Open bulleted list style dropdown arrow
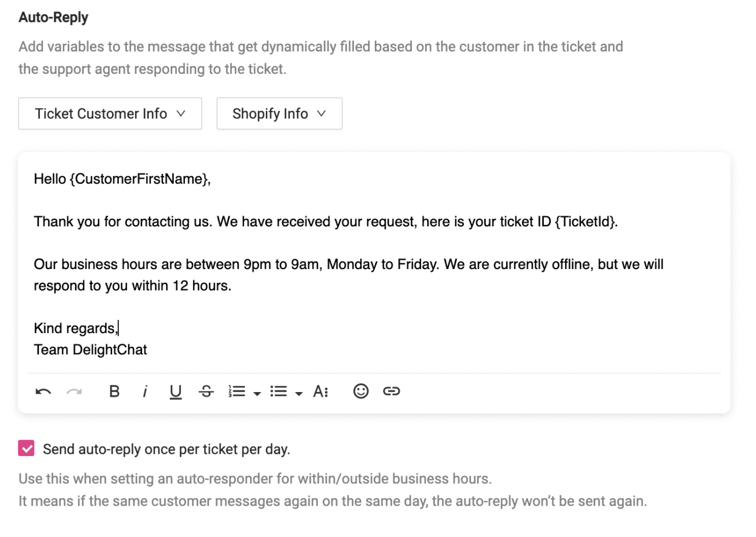 click(x=299, y=393)
